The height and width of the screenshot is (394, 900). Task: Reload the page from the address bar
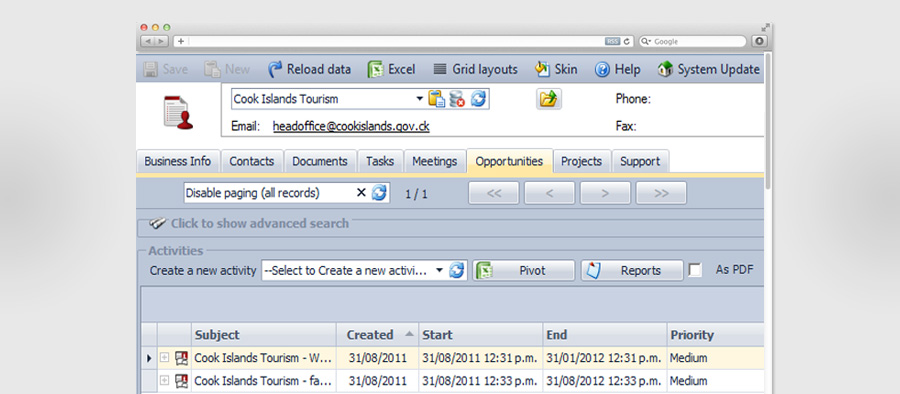tap(626, 41)
